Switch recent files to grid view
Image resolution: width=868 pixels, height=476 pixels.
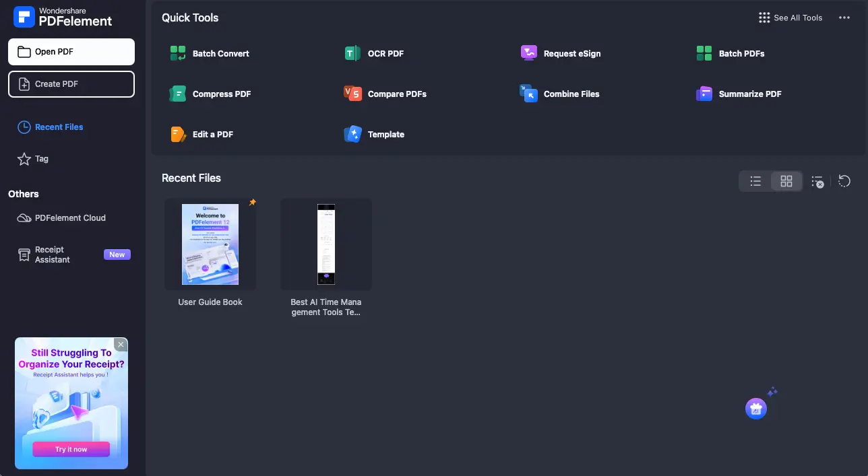[786, 181]
